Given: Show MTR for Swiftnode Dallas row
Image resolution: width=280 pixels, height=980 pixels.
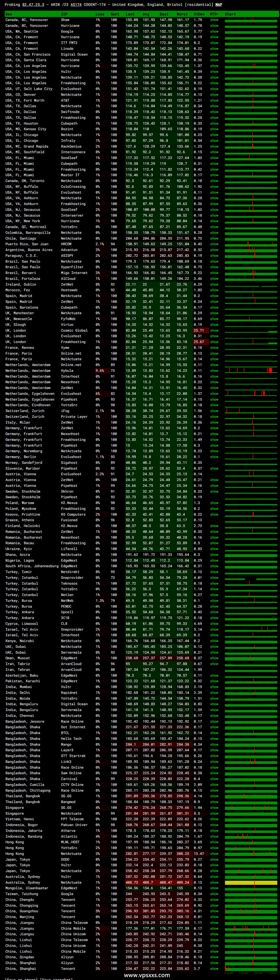Looking at the screenshot, I should click(214, 112).
